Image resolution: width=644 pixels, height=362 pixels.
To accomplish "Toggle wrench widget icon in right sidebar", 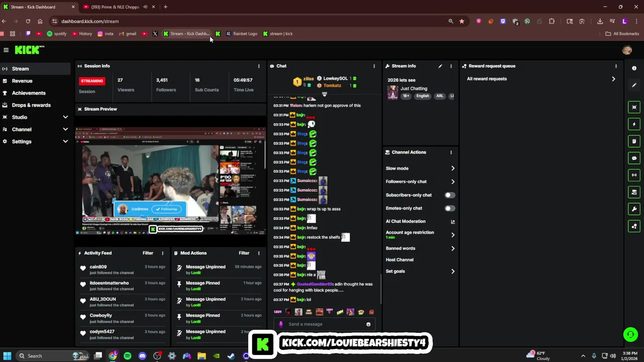I will (x=634, y=209).
